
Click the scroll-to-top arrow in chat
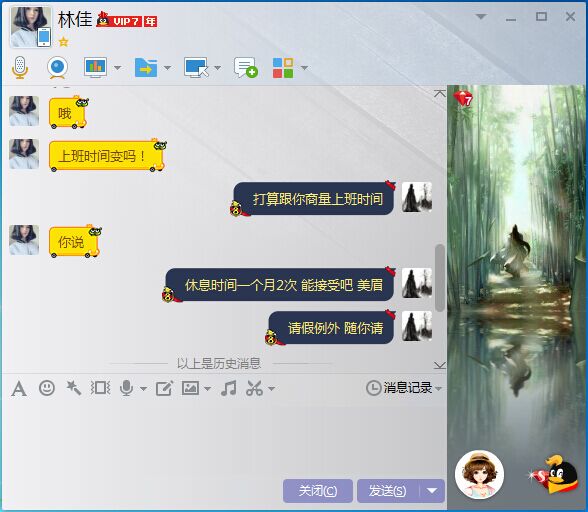click(440, 93)
